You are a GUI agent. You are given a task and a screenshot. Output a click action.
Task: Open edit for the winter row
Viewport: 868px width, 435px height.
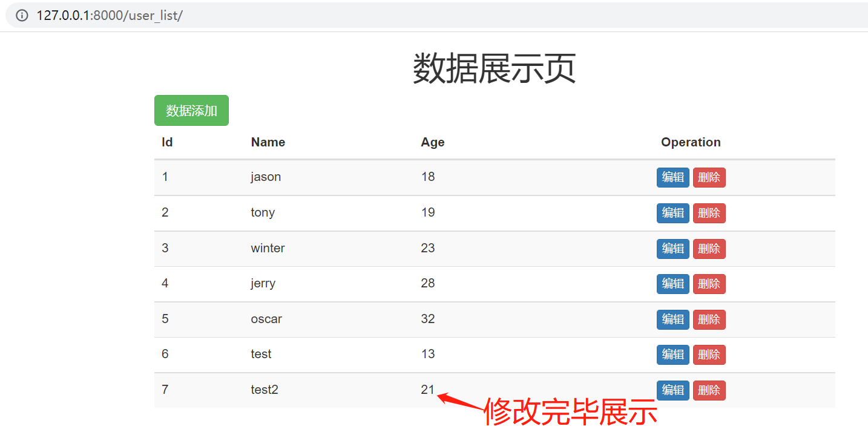672,249
